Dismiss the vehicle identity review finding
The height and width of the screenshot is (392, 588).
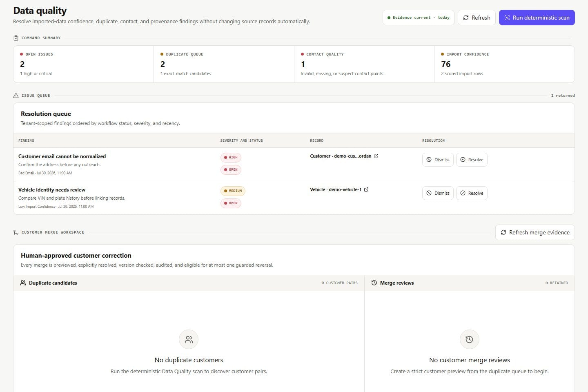[438, 193]
